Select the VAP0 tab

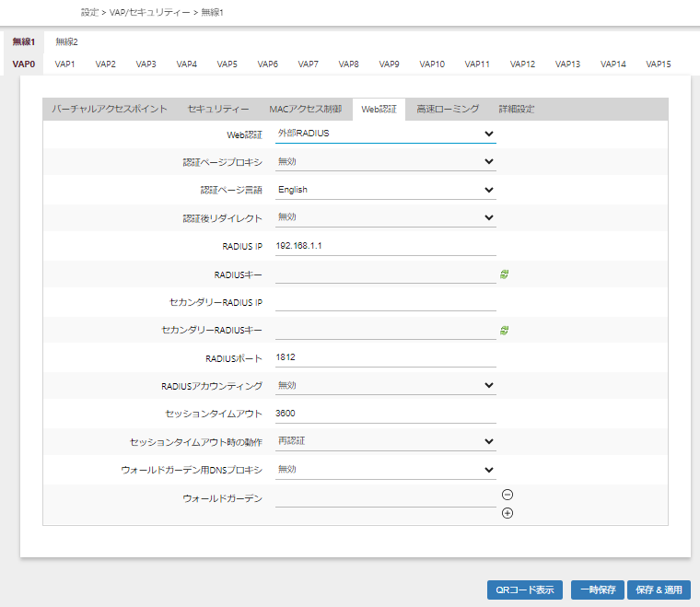click(x=24, y=64)
